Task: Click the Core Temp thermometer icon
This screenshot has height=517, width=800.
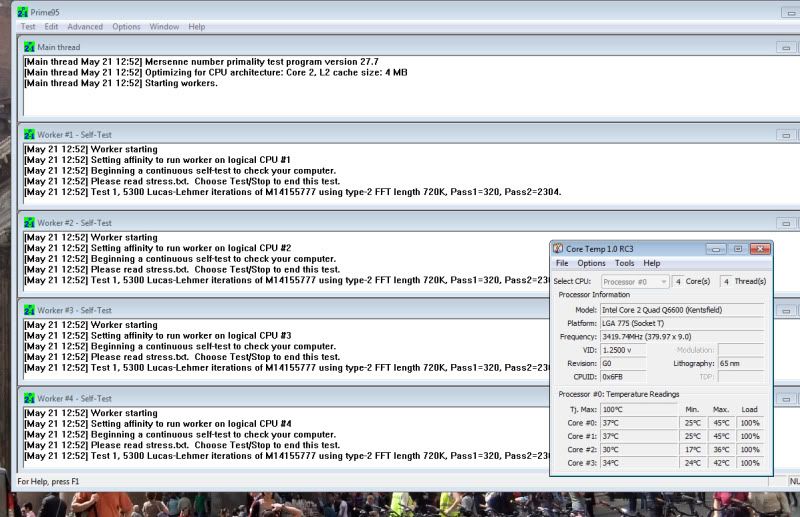Action: tap(558, 248)
